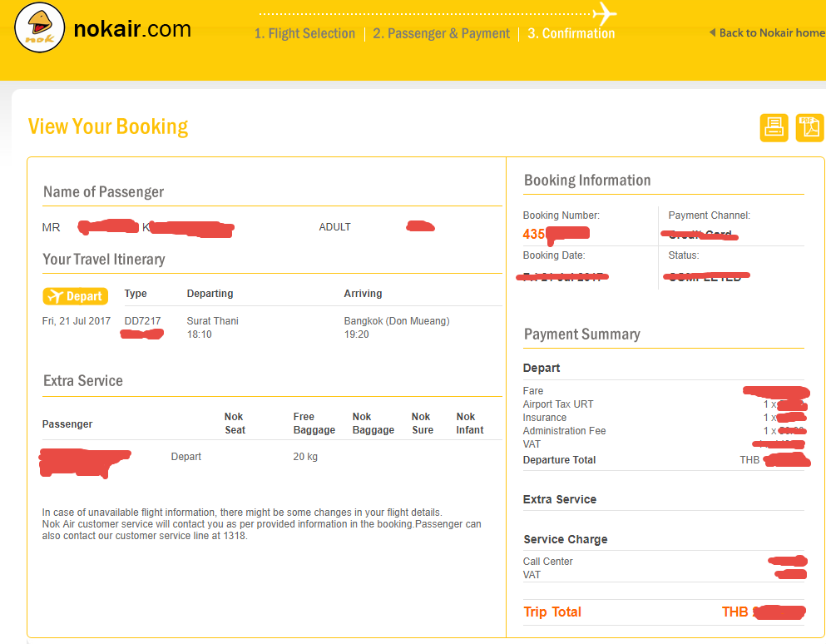Click the View Your Booking heading
Screen dimensions: 826x644
(108, 126)
